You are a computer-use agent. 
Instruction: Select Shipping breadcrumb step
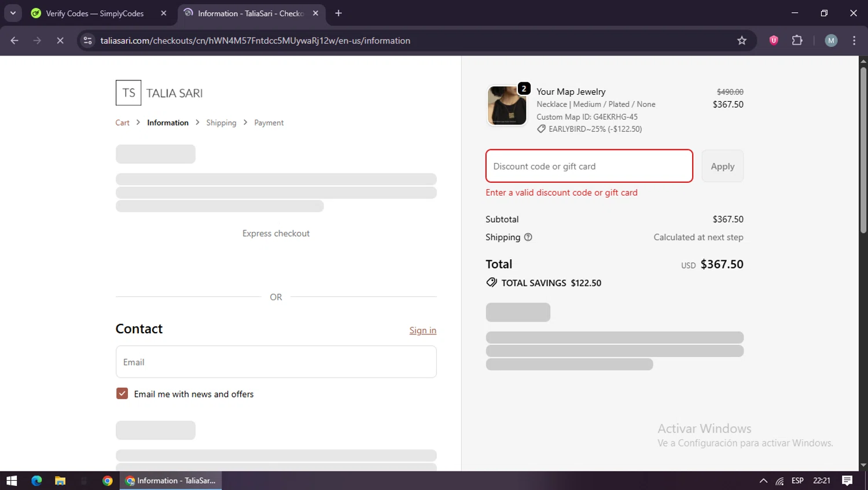pyautogui.click(x=221, y=123)
